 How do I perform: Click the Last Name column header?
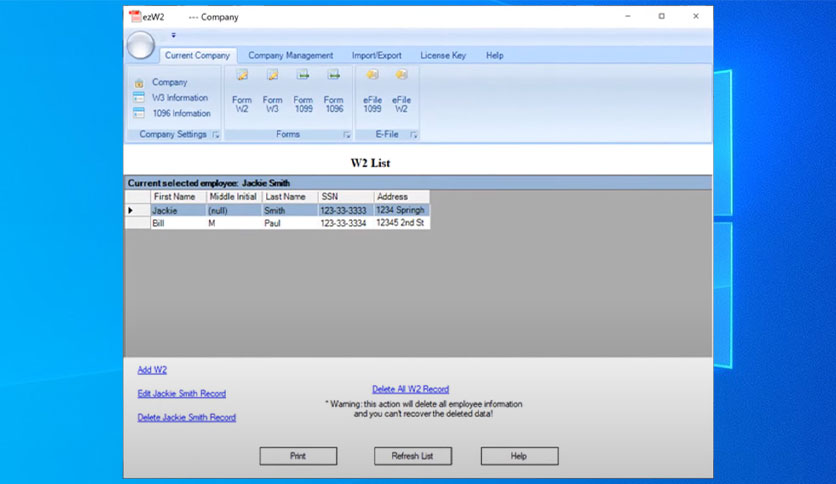[x=290, y=197]
